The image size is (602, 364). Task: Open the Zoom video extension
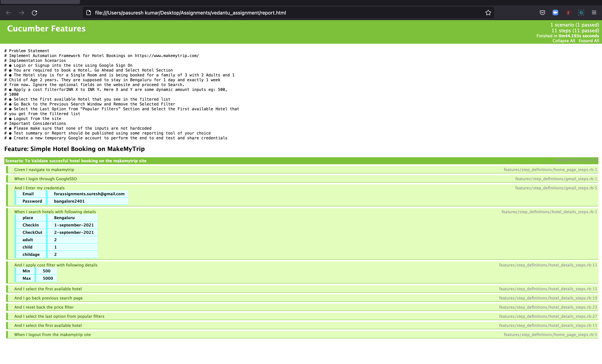[555, 12]
